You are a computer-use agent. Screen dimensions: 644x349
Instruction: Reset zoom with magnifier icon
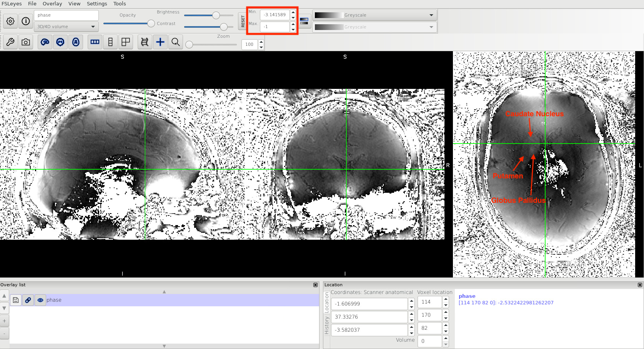[x=176, y=42]
